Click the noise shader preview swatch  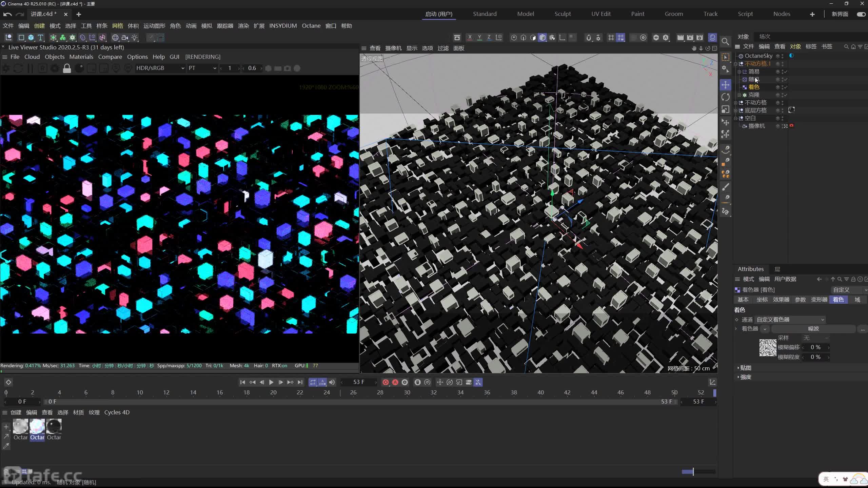[768, 347]
